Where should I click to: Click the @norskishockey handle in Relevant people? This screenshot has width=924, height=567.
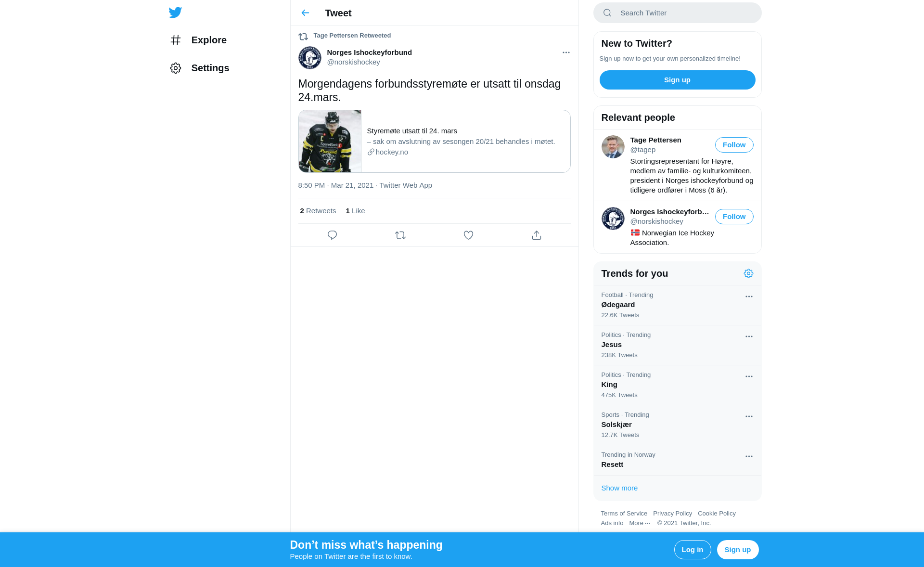656,221
